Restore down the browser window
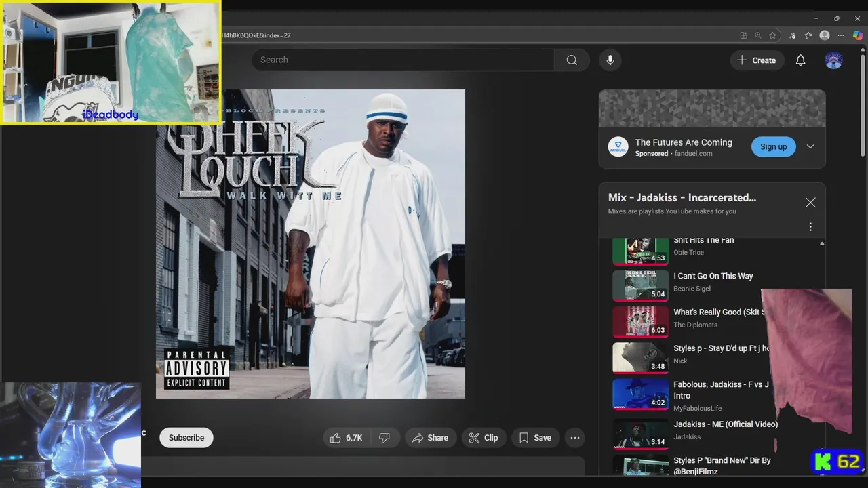Screen dimensions: 868x488 point(836,18)
